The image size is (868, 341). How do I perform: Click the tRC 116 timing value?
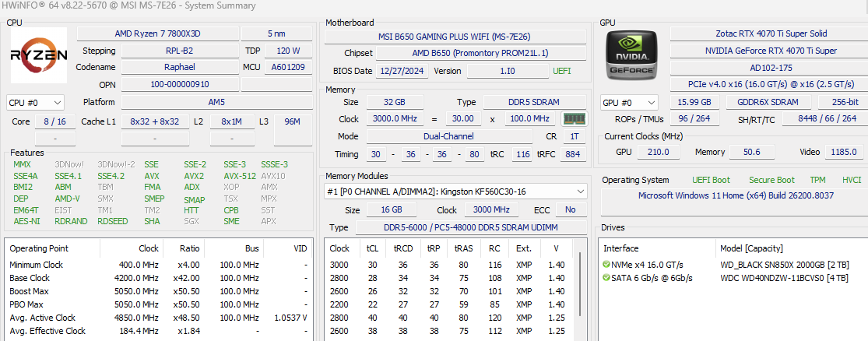tap(522, 154)
